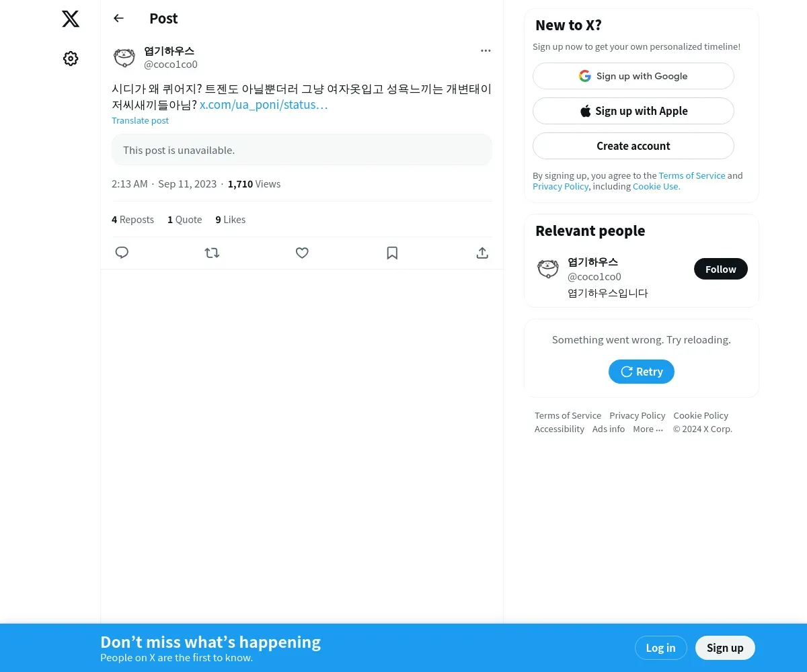Click the Retry reload button

coord(642,372)
